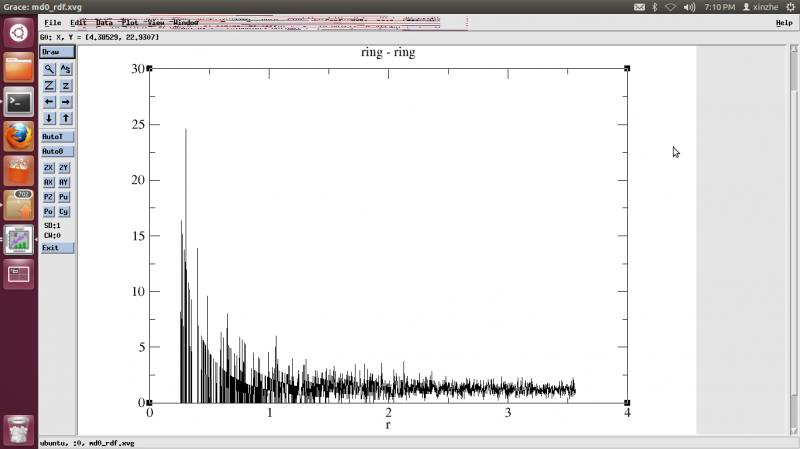
Task: Open the File menu
Action: [52, 22]
